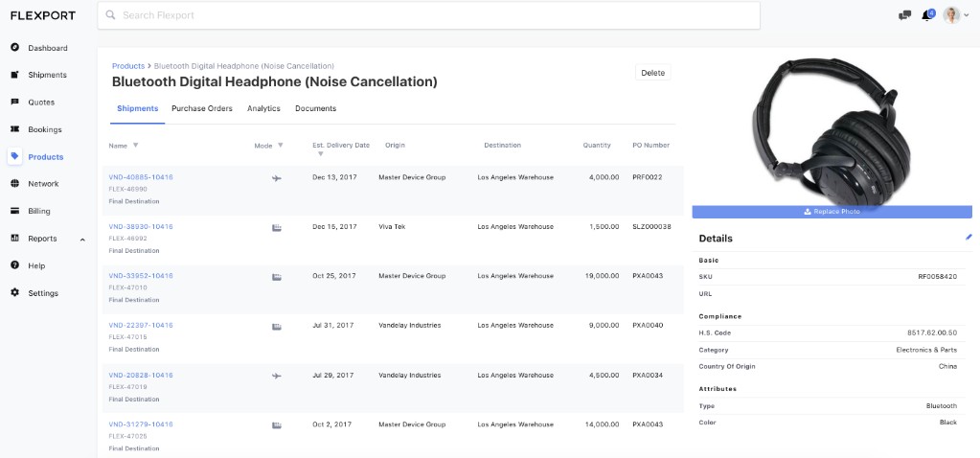This screenshot has height=458, width=980.
Task: Open the notifications bell
Action: [926, 15]
